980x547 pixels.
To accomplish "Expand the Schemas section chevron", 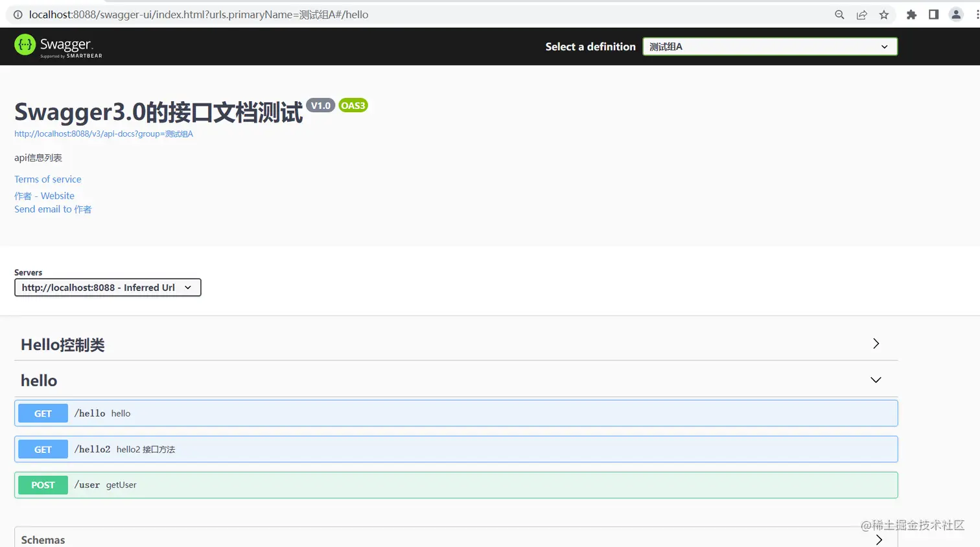I will point(879,540).
